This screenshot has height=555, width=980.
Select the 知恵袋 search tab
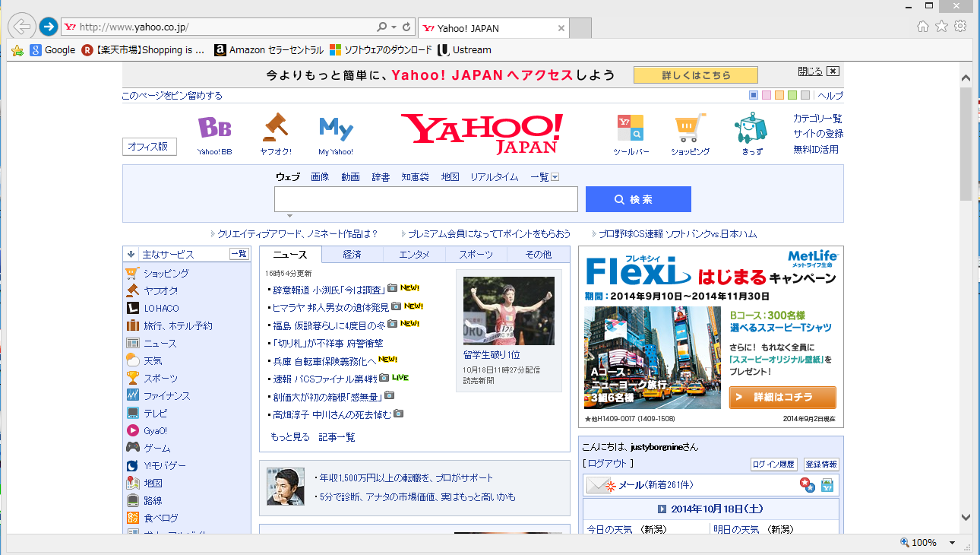[x=416, y=177]
